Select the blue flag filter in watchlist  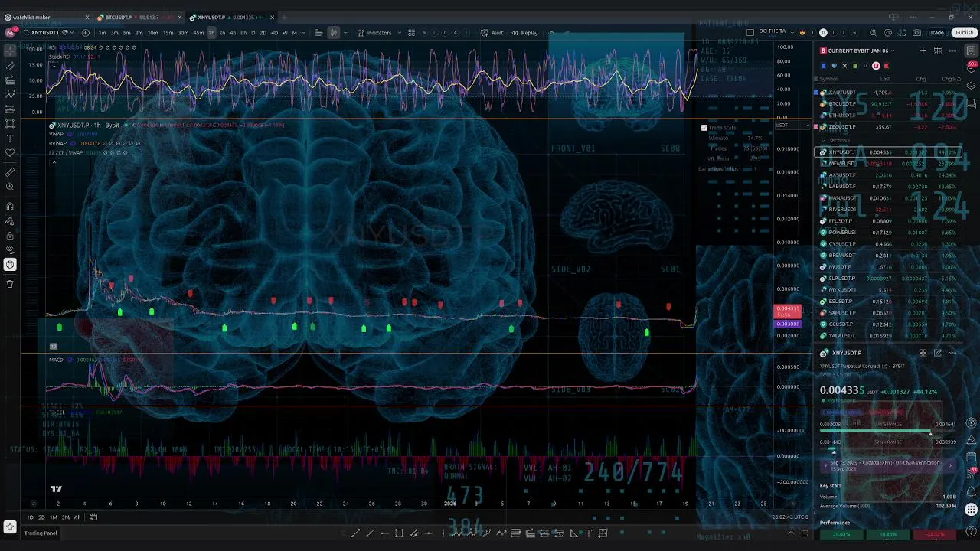click(824, 66)
